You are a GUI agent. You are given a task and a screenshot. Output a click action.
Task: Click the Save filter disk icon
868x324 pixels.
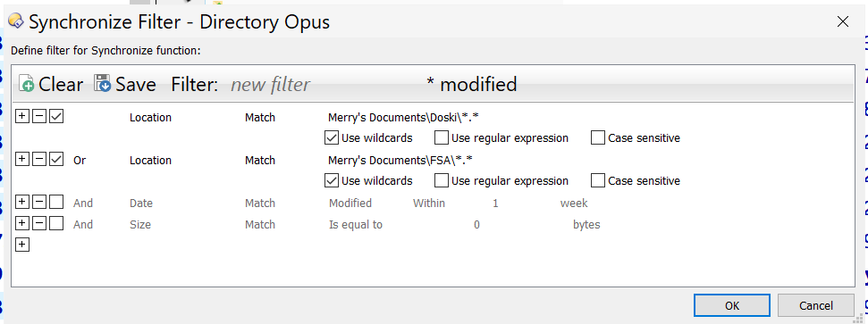[x=103, y=84]
